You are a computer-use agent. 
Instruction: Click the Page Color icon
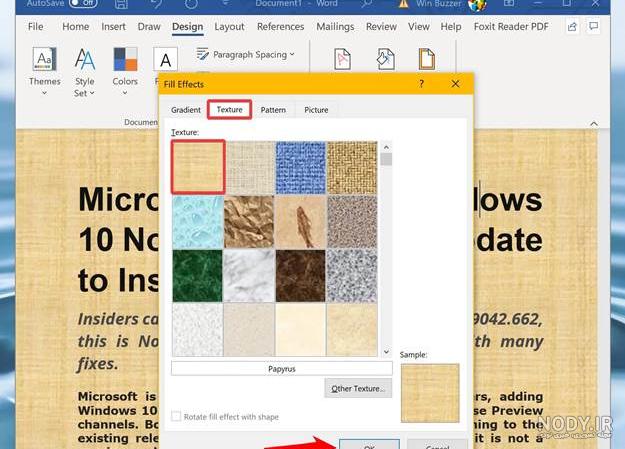pos(385,59)
